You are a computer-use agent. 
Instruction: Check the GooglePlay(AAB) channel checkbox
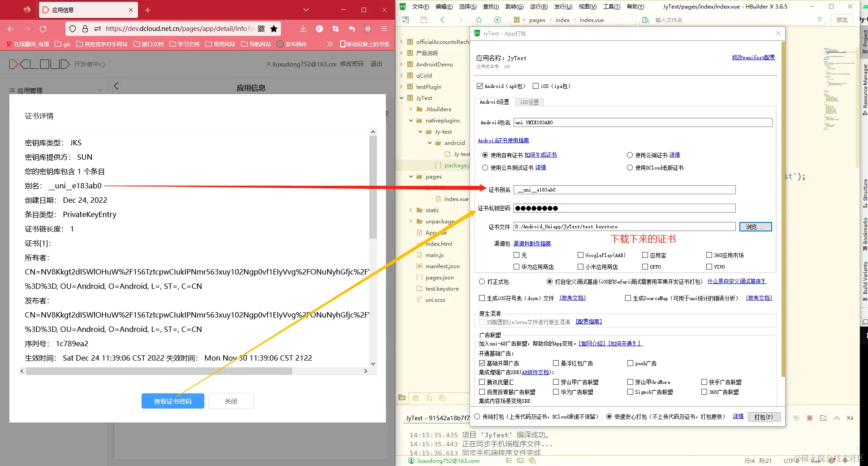(580, 255)
